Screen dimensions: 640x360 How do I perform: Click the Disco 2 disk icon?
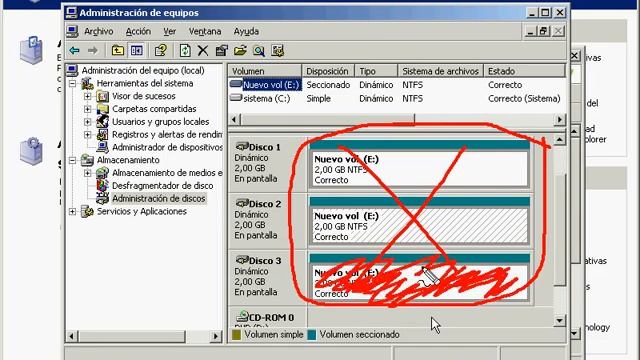point(242,203)
